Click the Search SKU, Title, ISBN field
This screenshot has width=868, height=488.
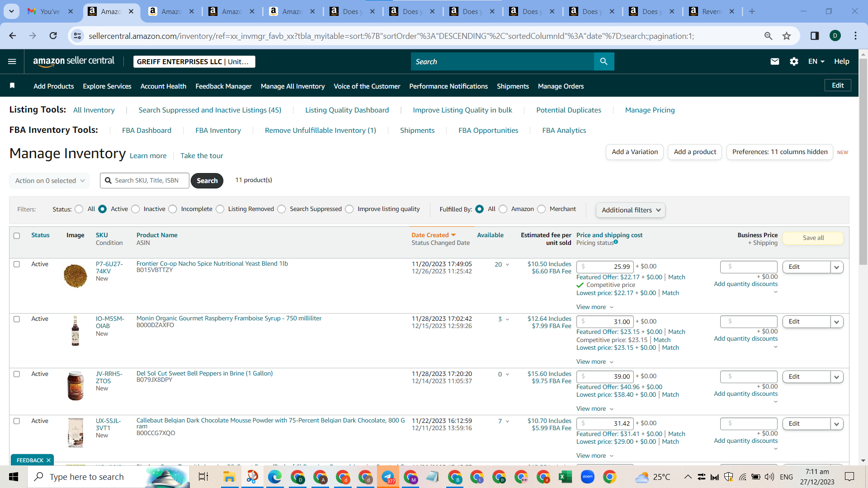(145, 181)
